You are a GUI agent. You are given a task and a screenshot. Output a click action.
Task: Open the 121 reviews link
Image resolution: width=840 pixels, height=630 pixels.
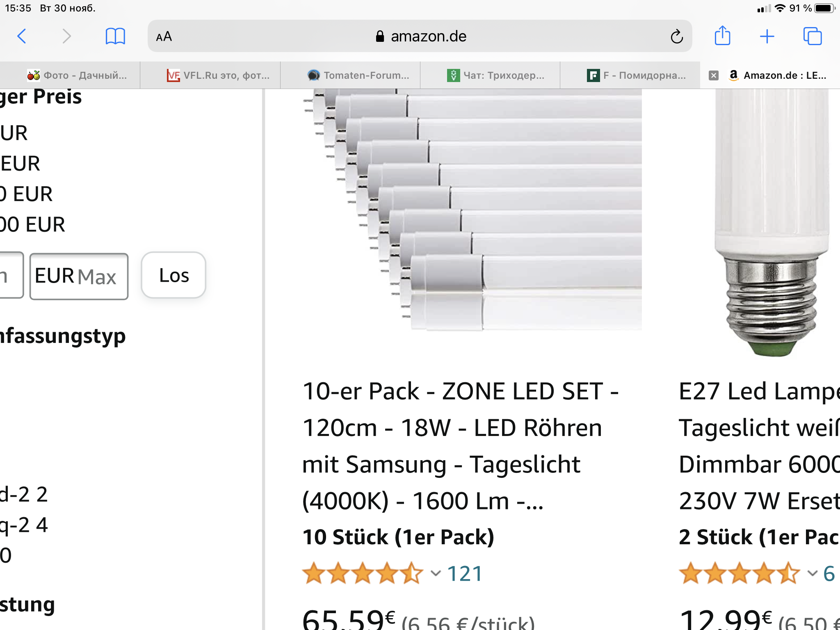pos(464,573)
